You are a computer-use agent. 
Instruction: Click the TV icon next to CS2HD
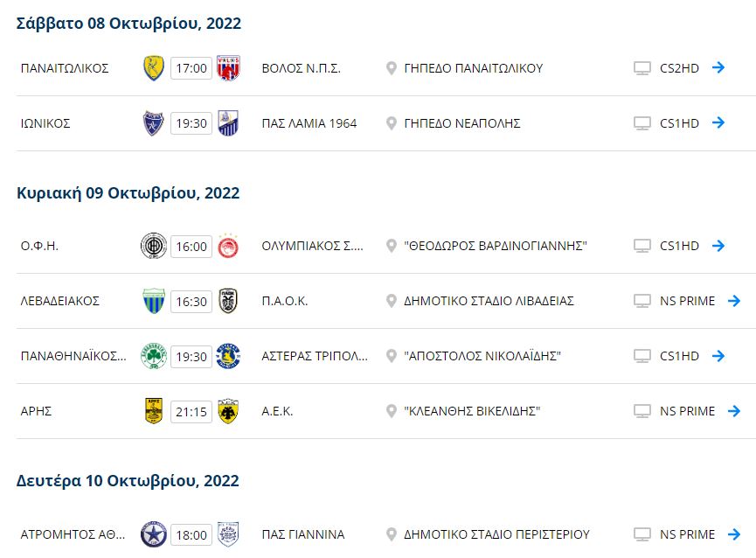click(642, 68)
